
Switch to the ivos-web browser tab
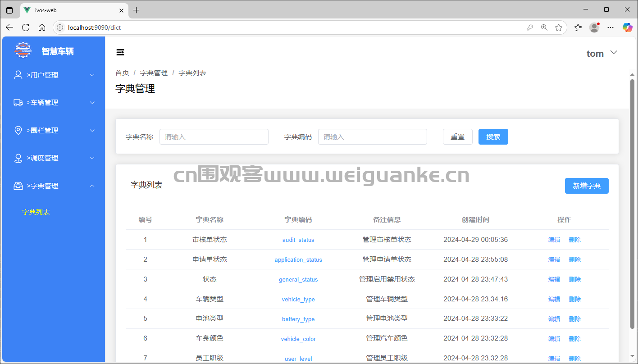click(x=74, y=10)
